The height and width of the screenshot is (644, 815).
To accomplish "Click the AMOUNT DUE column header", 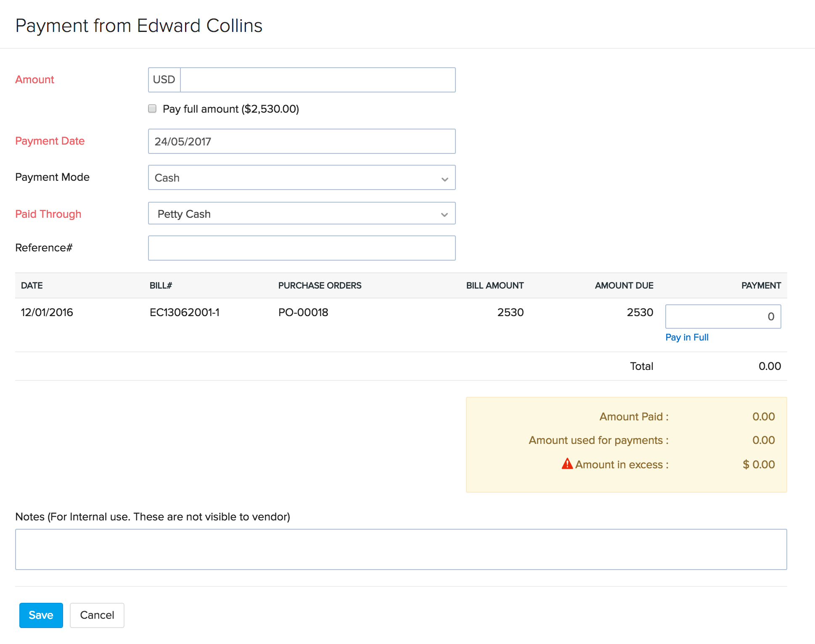I will (x=624, y=285).
